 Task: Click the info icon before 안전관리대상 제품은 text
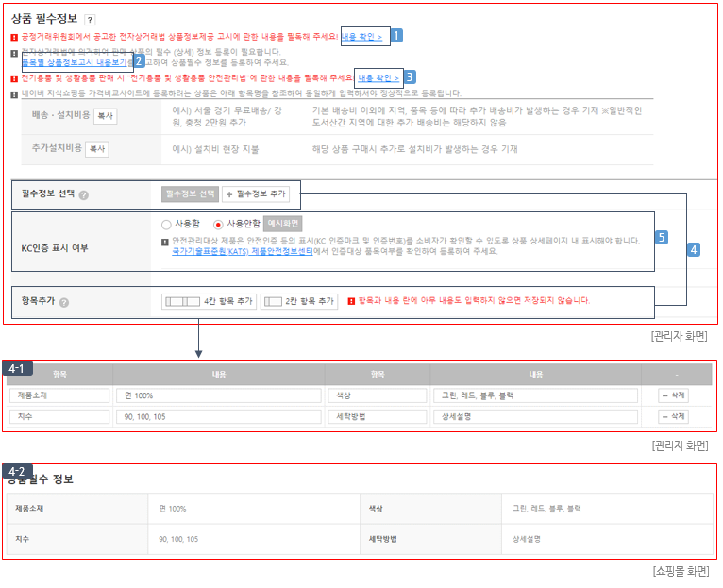(165, 243)
